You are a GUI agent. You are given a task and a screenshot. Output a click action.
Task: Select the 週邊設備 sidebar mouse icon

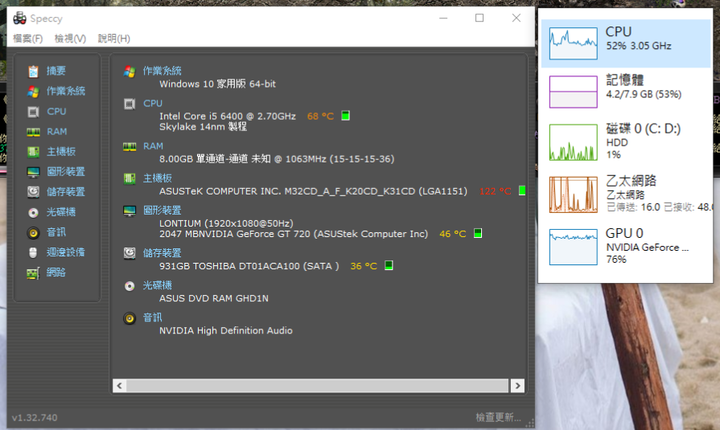[33, 252]
